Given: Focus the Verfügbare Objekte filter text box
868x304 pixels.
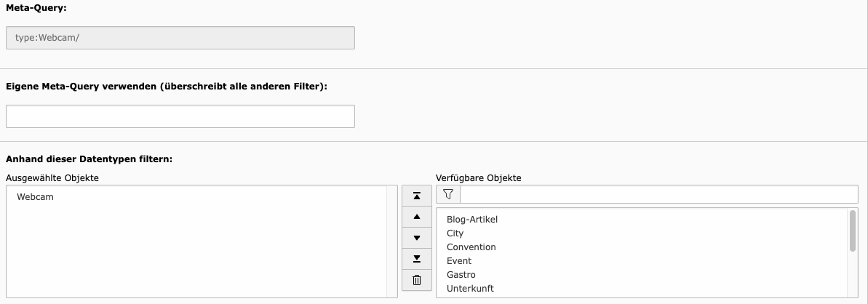Looking at the screenshot, I should (658, 194).
